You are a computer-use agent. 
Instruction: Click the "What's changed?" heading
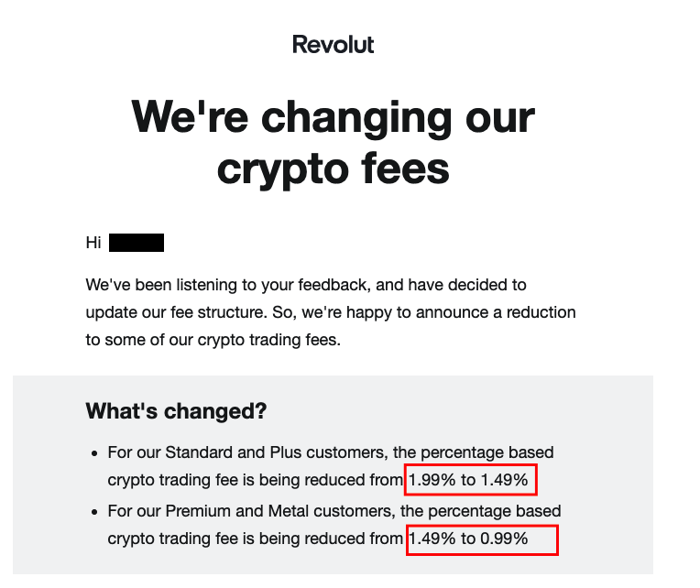click(x=176, y=411)
